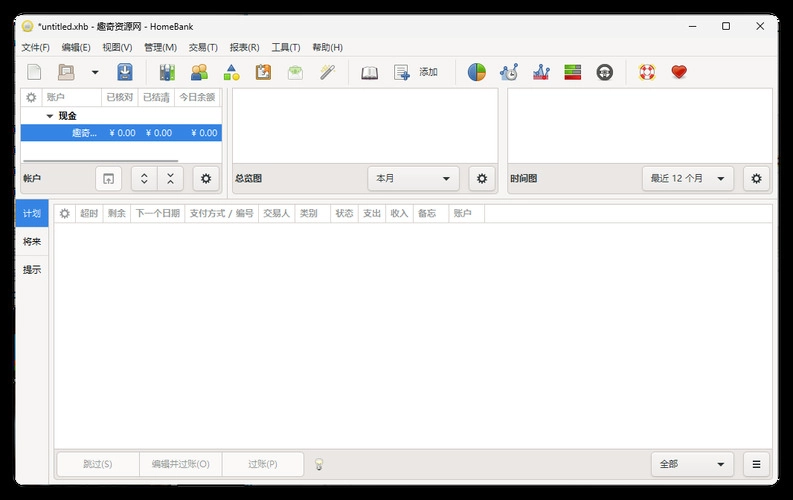Open the 报表(R) menu
The width and height of the screenshot is (793, 500).
coord(244,47)
